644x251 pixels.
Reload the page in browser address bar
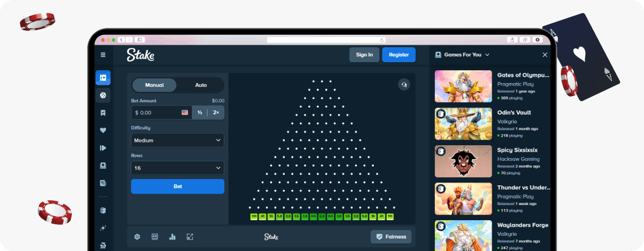pyautogui.click(x=382, y=40)
